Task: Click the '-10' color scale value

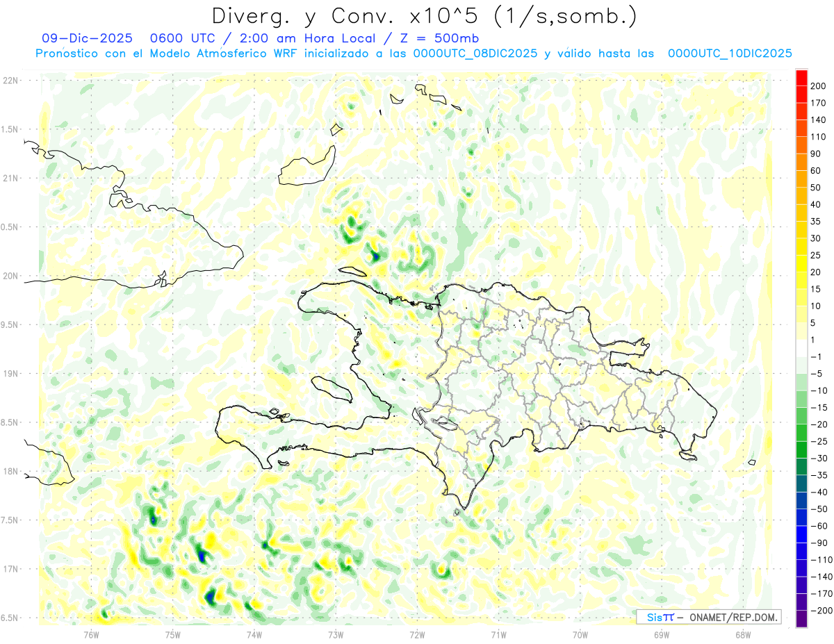Action: point(818,390)
